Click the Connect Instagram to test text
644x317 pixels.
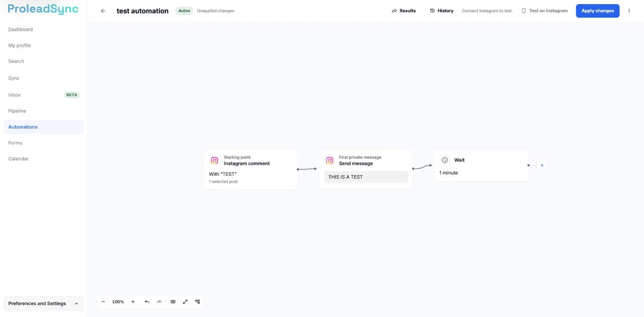pos(487,11)
